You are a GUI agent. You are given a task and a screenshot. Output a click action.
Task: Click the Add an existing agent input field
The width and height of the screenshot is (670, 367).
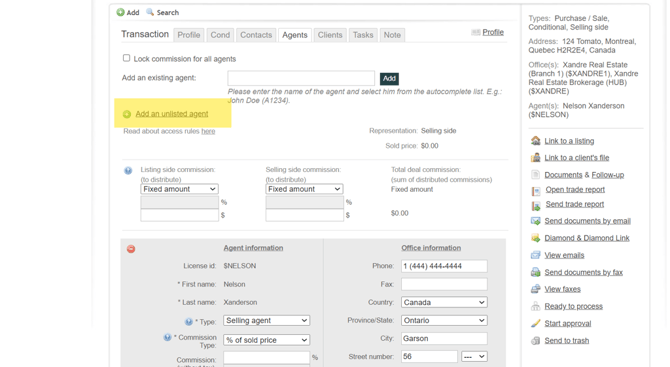[301, 78]
